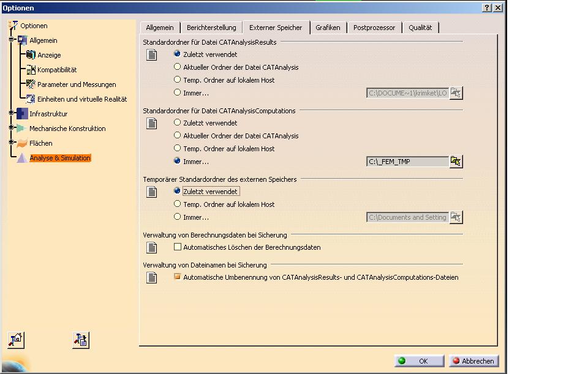Viewport: 588px width, 374px height.
Task: Select Immer... for temporary external storage
Action: click(x=178, y=217)
